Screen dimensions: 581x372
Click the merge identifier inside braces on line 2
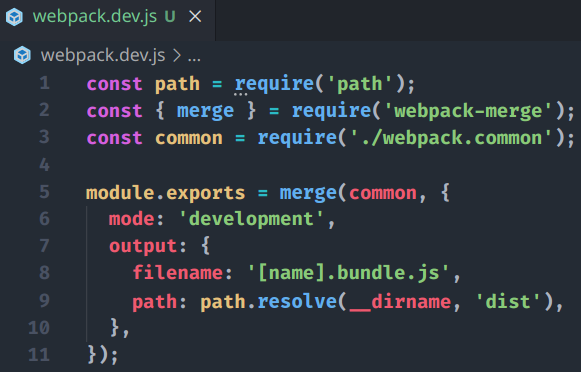(205, 112)
